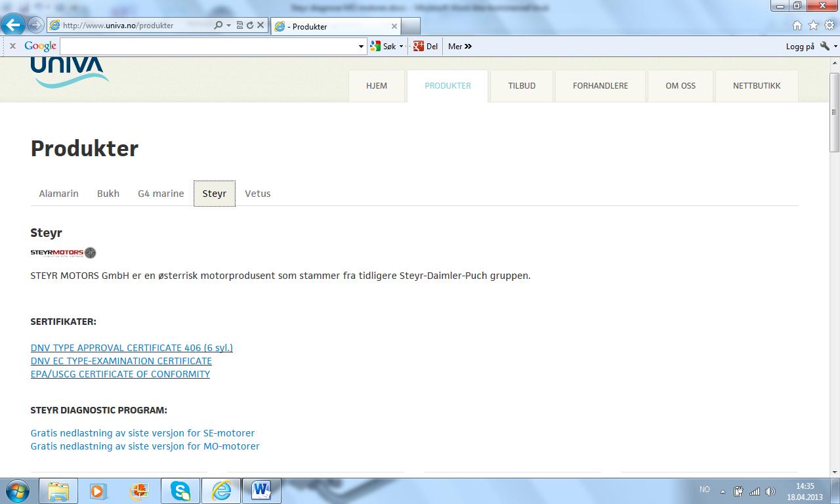Click the Univa logo
Image resolution: width=840 pixels, height=504 pixels.
(x=70, y=73)
